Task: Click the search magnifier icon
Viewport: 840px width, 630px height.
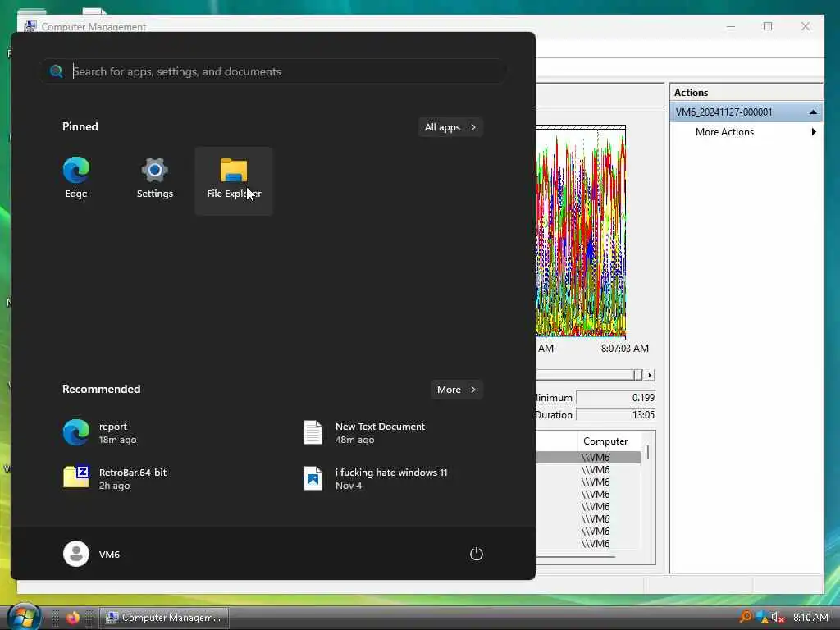Action: coord(57,71)
